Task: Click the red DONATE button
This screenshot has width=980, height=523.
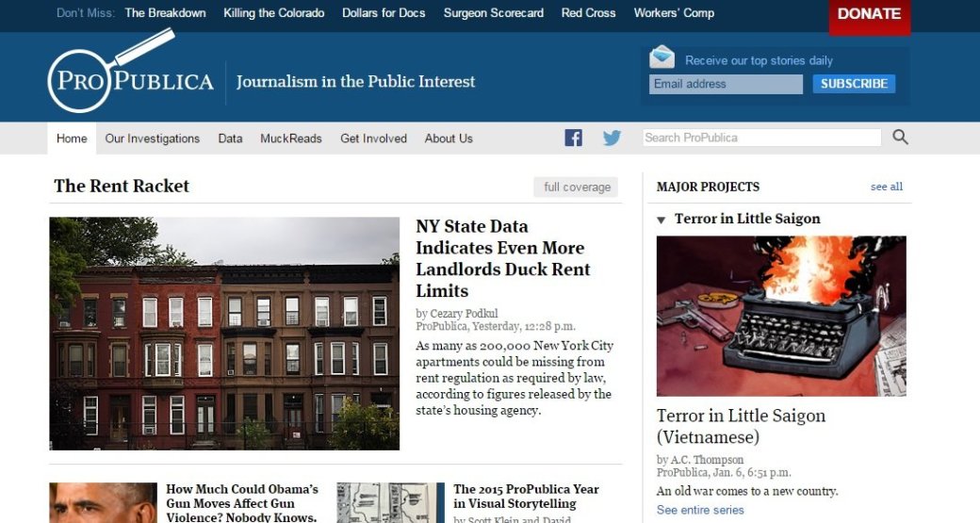Action: 870,16
